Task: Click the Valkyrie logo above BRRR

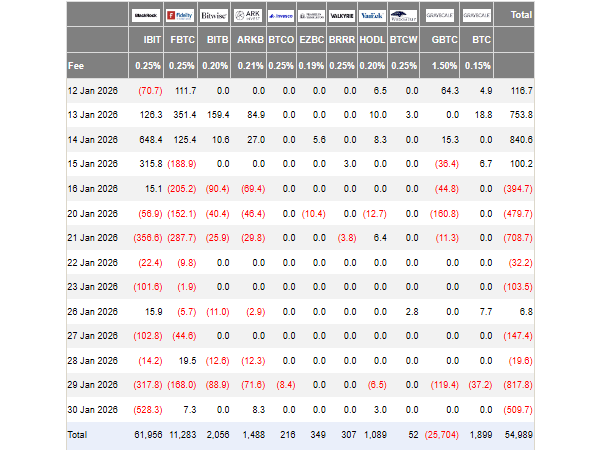Action: pyautogui.click(x=342, y=16)
